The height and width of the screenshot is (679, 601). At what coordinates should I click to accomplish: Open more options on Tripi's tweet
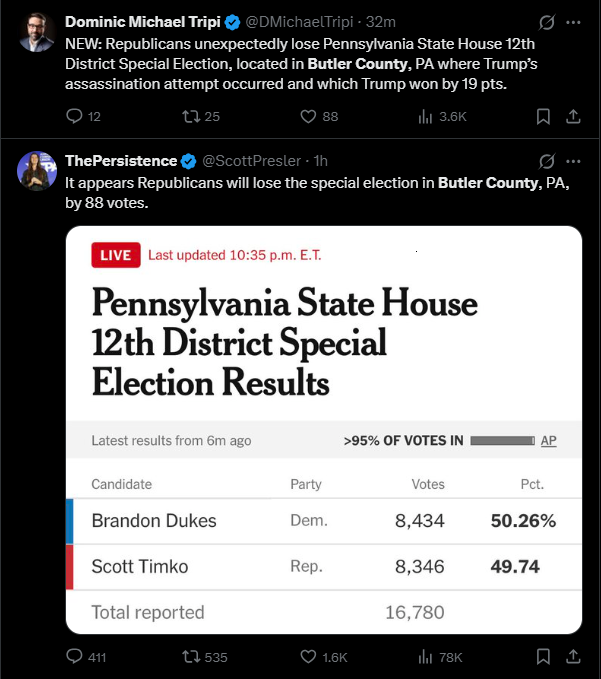pos(573,22)
